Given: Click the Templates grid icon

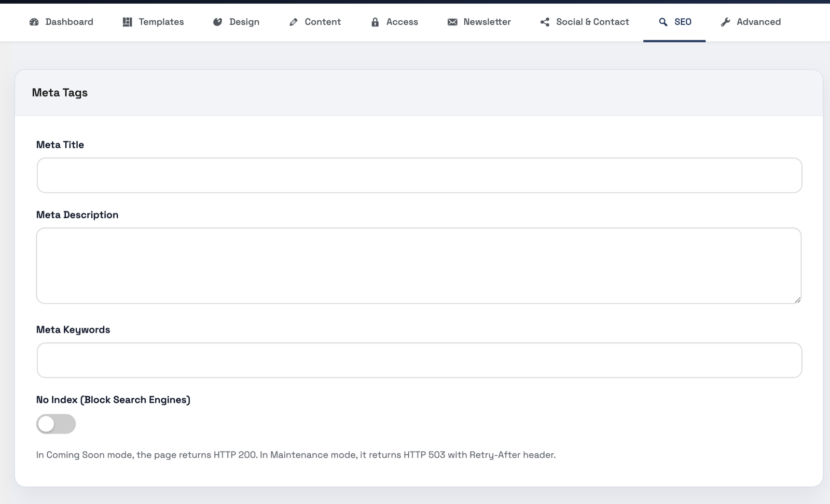Looking at the screenshot, I should pos(126,22).
